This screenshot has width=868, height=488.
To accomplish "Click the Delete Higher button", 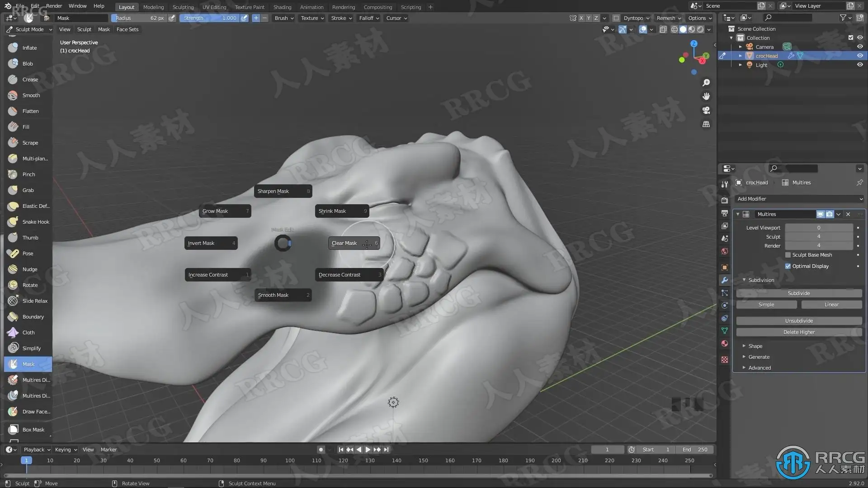I will click(799, 332).
